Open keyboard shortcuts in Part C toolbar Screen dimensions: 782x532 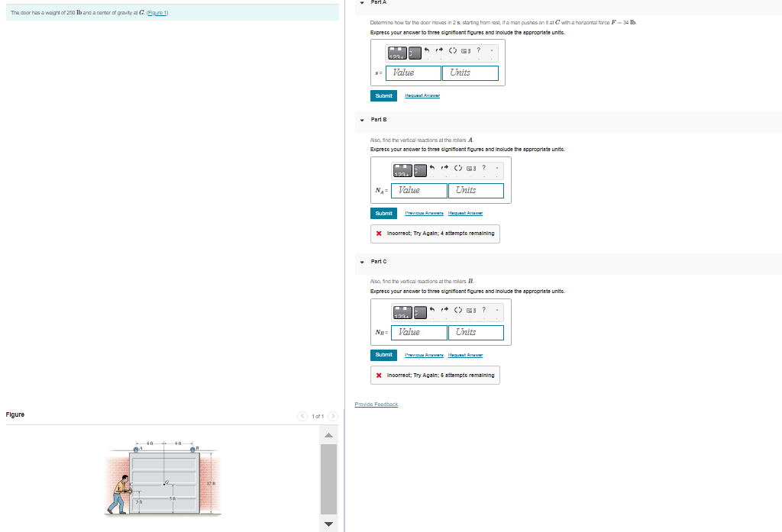(471, 310)
